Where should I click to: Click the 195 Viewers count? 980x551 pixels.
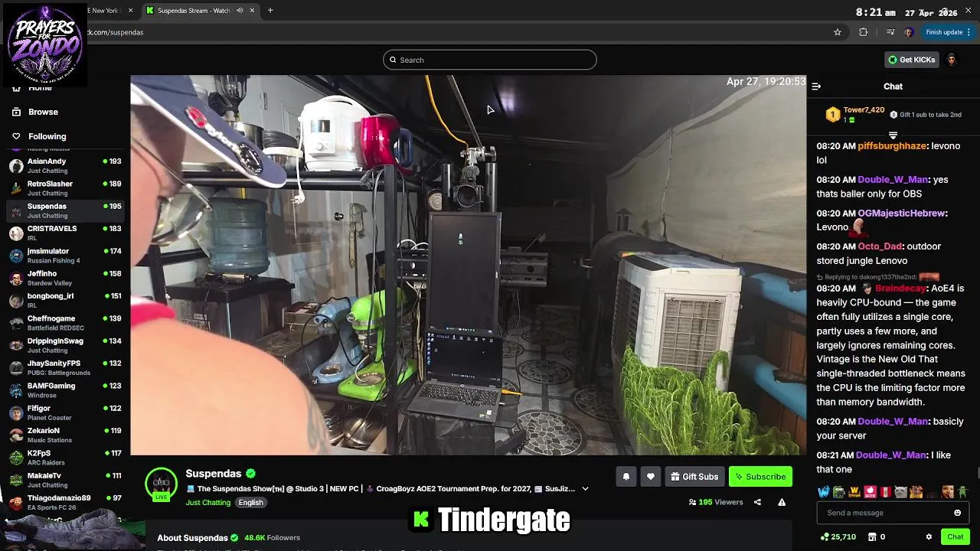[x=716, y=502]
